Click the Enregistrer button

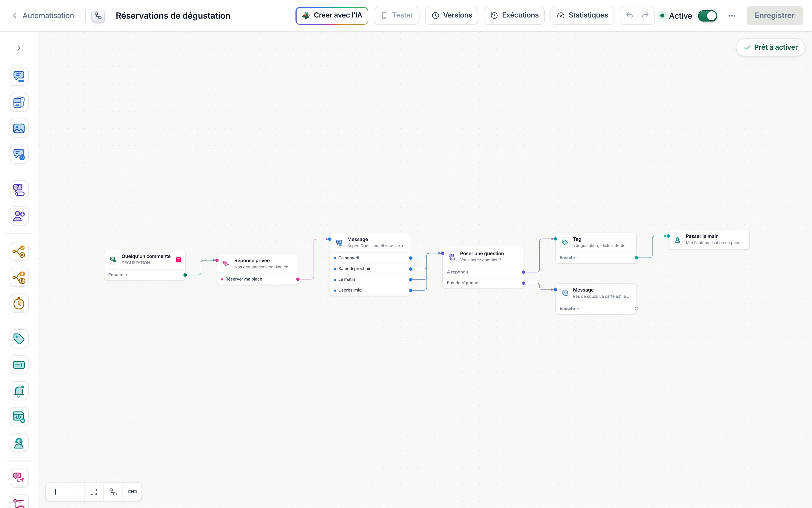pos(775,16)
